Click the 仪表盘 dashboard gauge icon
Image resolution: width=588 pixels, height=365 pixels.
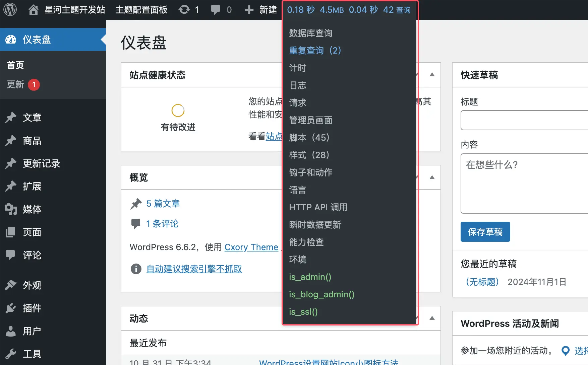click(11, 40)
